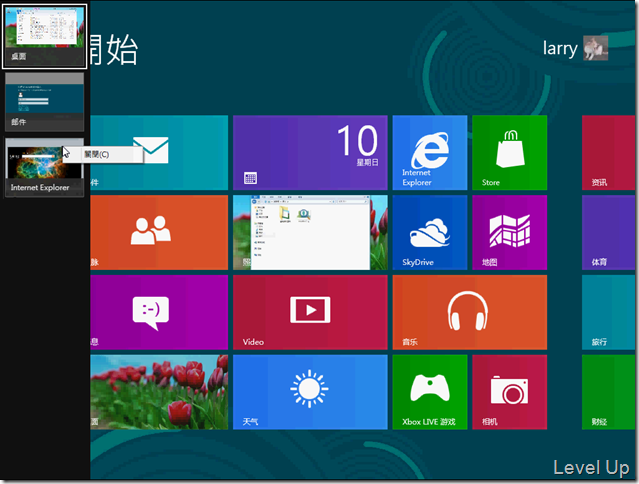Open the SkyDrive tile
Viewport: 639px width, 484px height.
pyautogui.click(x=430, y=232)
